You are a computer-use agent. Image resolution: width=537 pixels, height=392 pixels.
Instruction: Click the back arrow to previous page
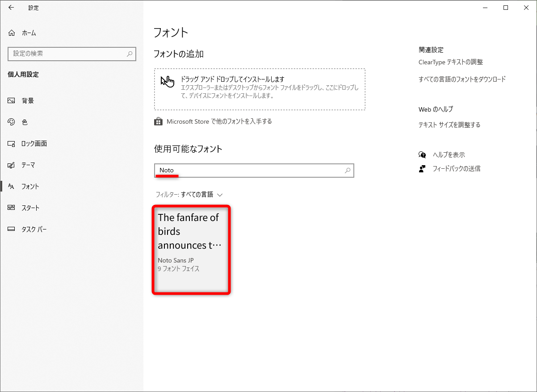point(11,8)
